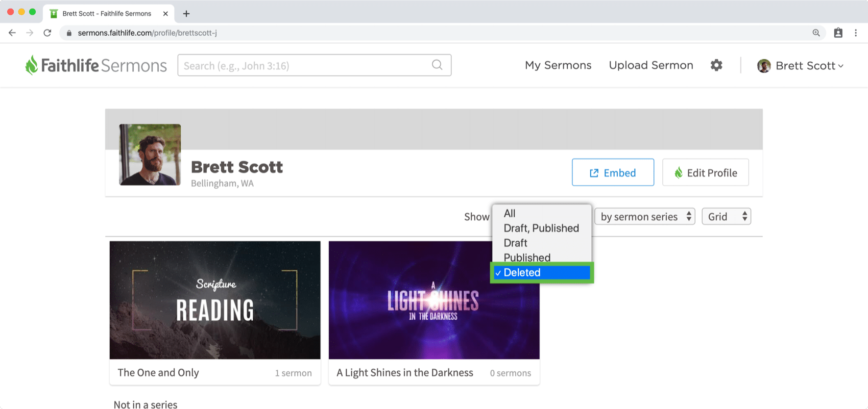Open the Chrome three-dot menu
Image resolution: width=868 pixels, height=409 pixels.
click(x=856, y=33)
